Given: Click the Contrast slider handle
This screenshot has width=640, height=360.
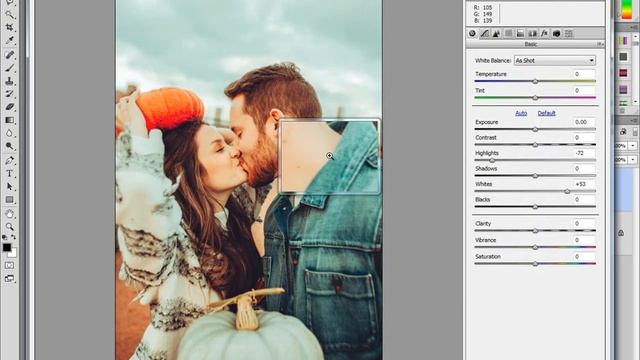Looking at the screenshot, I should (535, 145).
